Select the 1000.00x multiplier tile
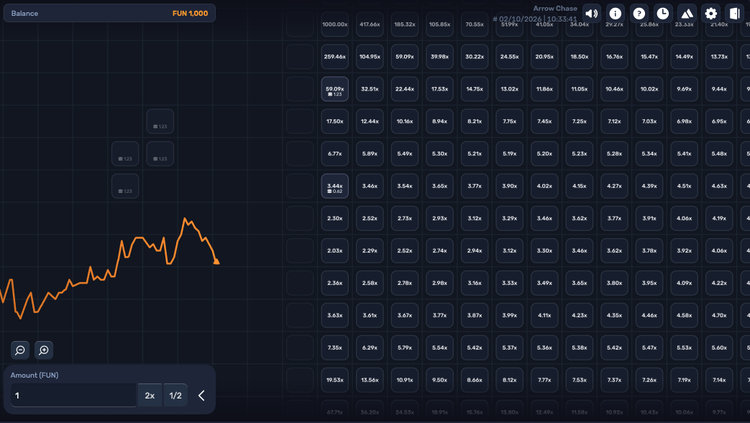The image size is (750, 423). pos(335,24)
